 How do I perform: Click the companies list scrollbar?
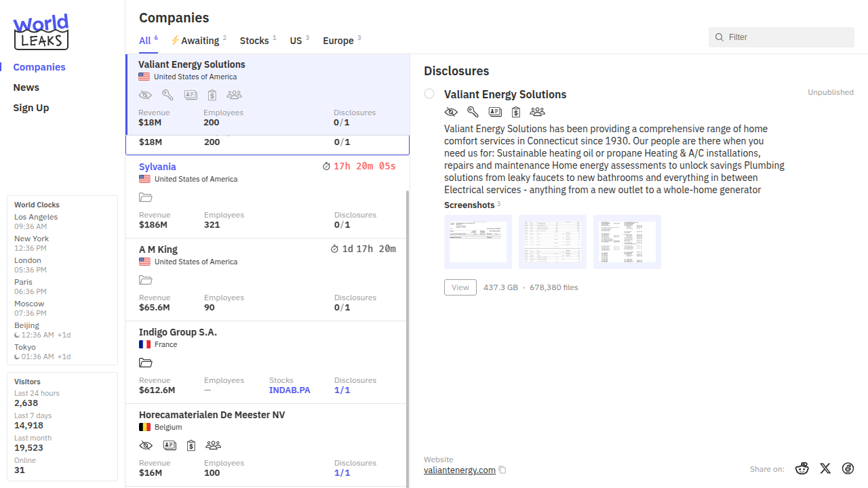407,338
